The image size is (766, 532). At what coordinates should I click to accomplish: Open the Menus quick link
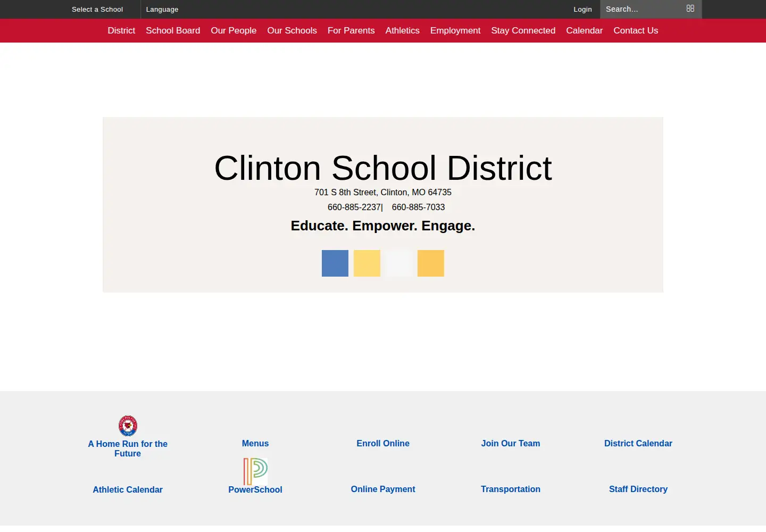click(x=255, y=443)
